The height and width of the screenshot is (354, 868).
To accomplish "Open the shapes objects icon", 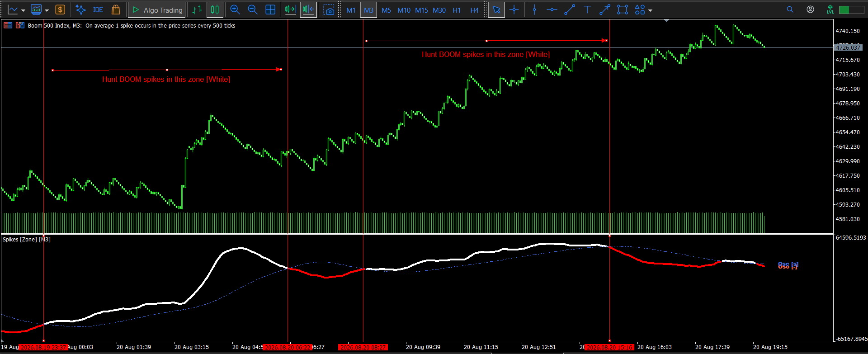I will (x=640, y=9).
